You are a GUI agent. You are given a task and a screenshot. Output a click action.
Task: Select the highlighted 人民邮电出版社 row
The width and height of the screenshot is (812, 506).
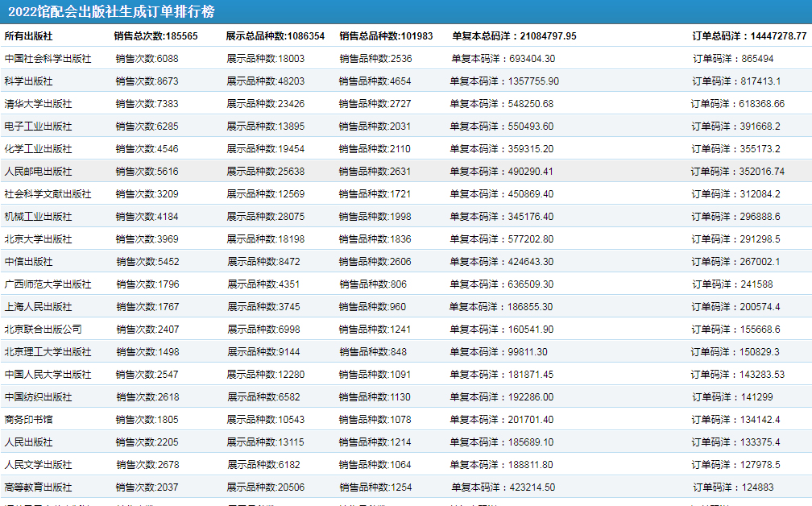coord(38,172)
